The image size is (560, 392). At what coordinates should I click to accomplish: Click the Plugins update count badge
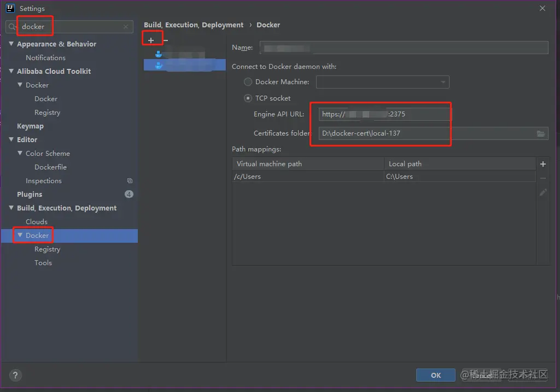pos(129,194)
